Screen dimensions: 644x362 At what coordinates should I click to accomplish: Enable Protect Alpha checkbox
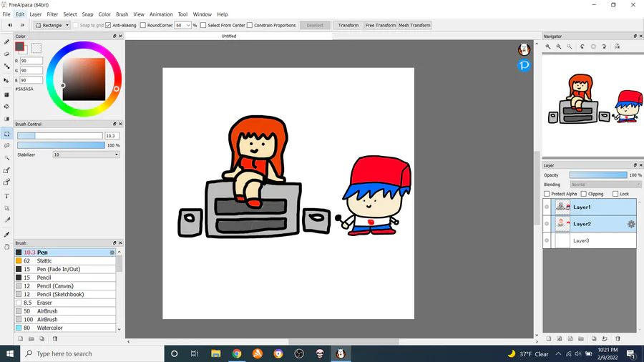(x=547, y=194)
